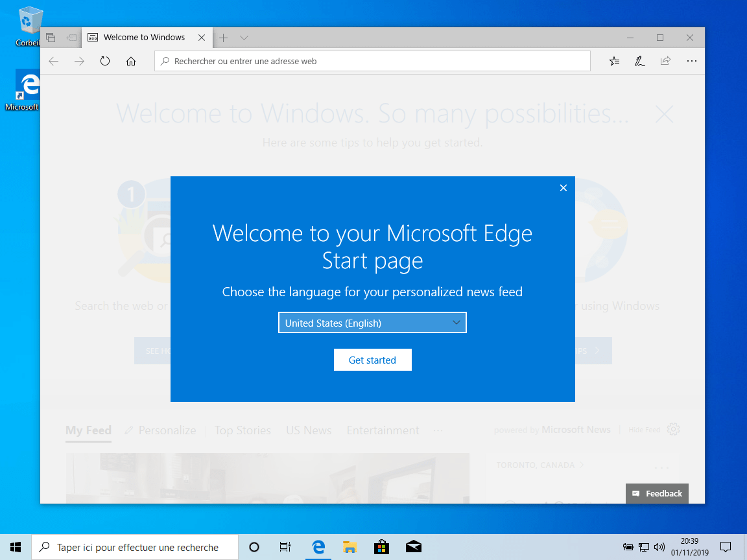This screenshot has width=747, height=560.
Task: Set these tabs aside icon
Action: tap(71, 38)
